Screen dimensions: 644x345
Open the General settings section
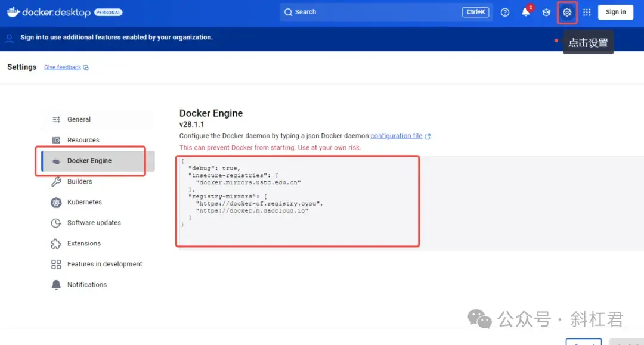click(79, 120)
